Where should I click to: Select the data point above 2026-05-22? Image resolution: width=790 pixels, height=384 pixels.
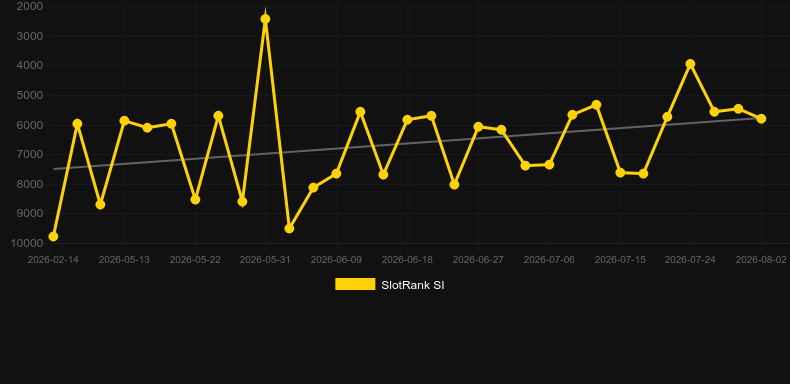[x=195, y=200]
